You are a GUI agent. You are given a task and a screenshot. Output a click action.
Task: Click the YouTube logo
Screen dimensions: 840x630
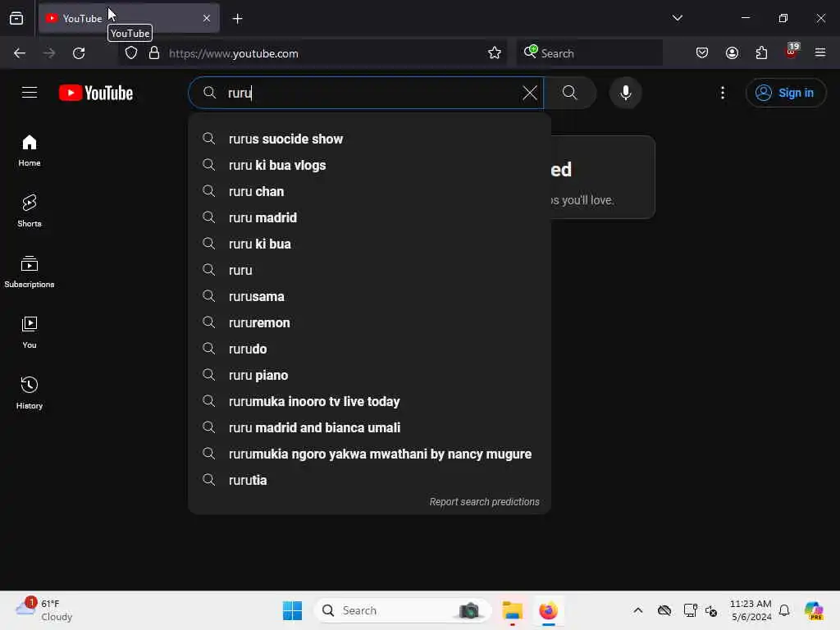pyautogui.click(x=96, y=93)
